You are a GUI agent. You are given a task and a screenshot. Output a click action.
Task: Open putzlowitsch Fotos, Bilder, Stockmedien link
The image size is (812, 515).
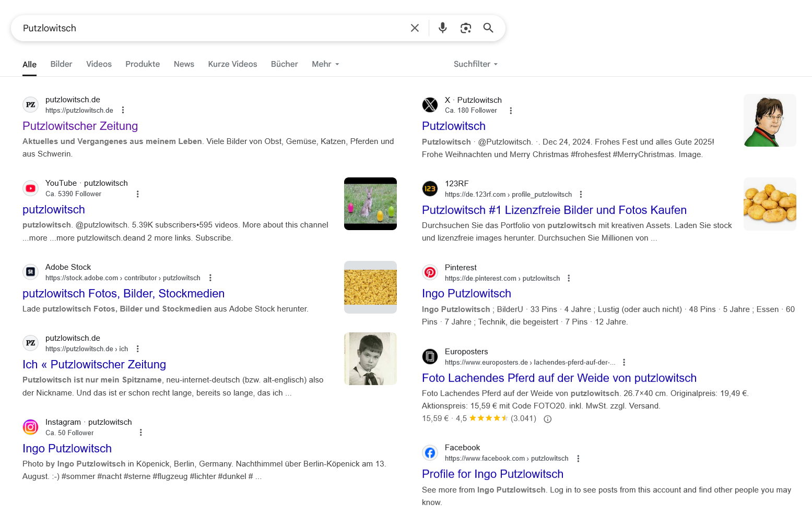pyautogui.click(x=123, y=293)
